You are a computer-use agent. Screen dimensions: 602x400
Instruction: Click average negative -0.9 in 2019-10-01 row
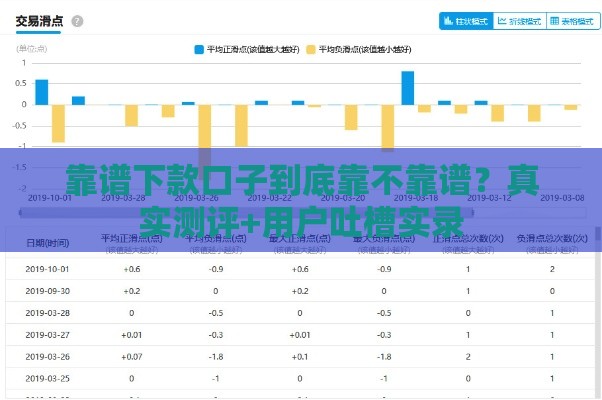click(216, 269)
